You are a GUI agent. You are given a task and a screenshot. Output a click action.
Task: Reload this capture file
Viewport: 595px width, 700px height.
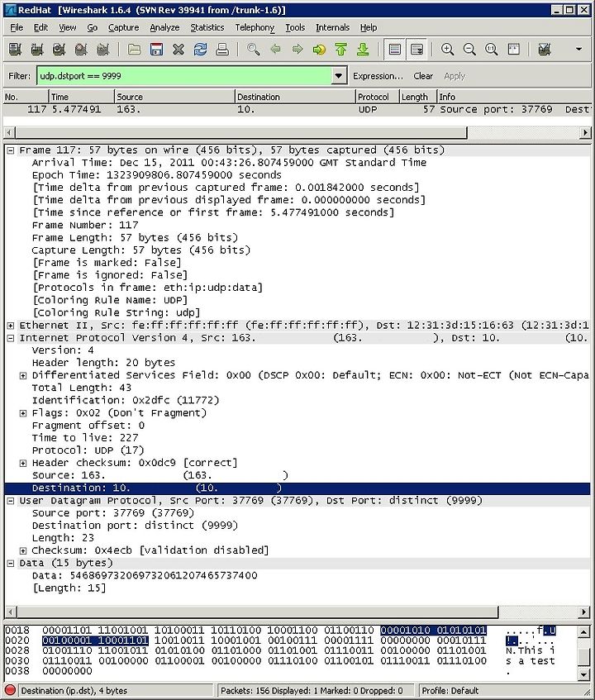[200, 49]
